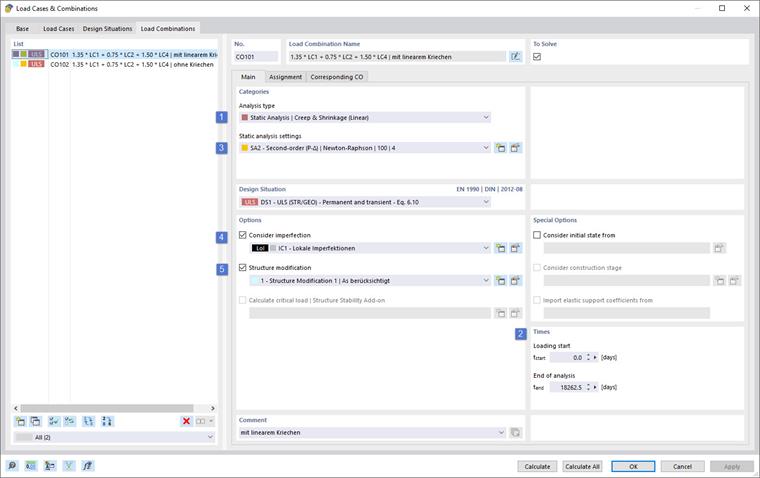Delete selected load combination red X

tap(186, 421)
